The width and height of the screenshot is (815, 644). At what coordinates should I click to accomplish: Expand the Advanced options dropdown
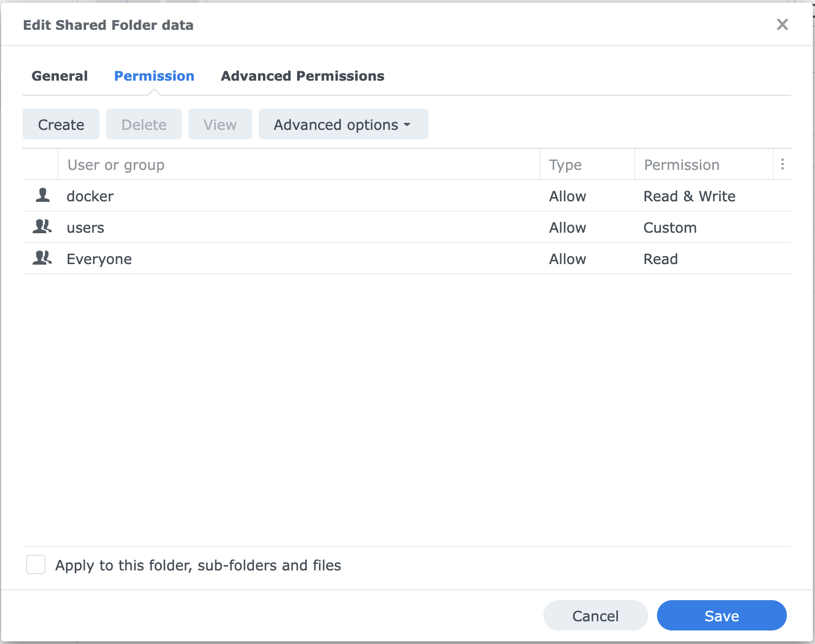343,124
